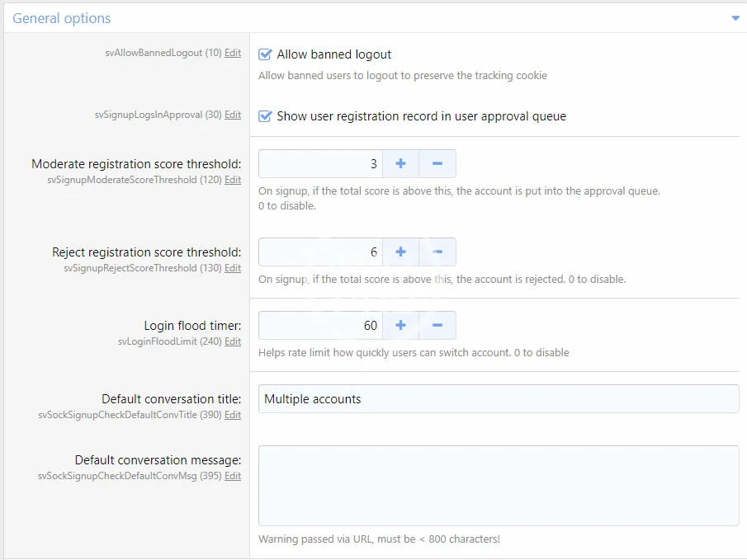747x560 pixels.
Task: Collapse the General options section arrow
Action: tap(735, 18)
